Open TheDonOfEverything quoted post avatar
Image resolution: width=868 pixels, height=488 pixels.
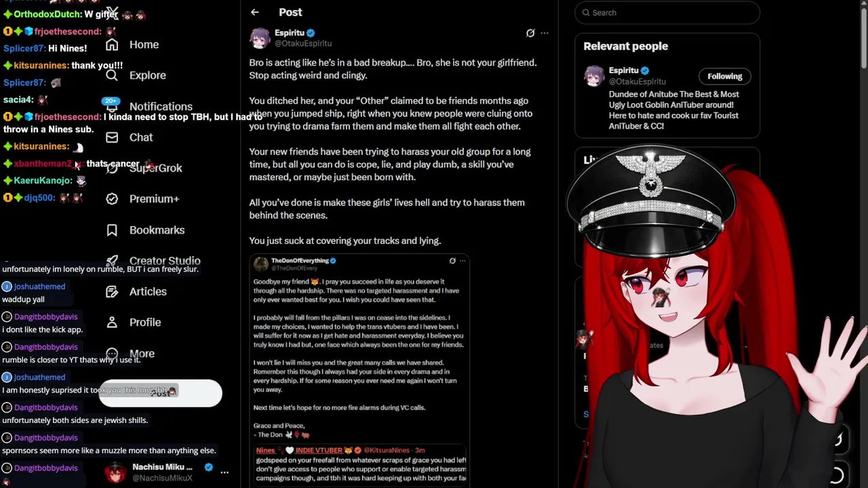click(x=261, y=264)
